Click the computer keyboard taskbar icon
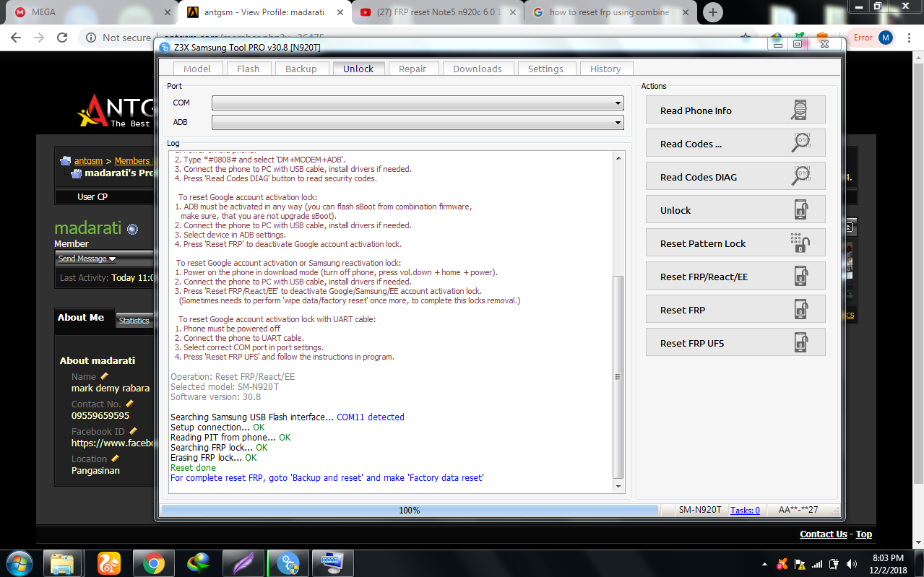924x577 pixels. (x=333, y=563)
